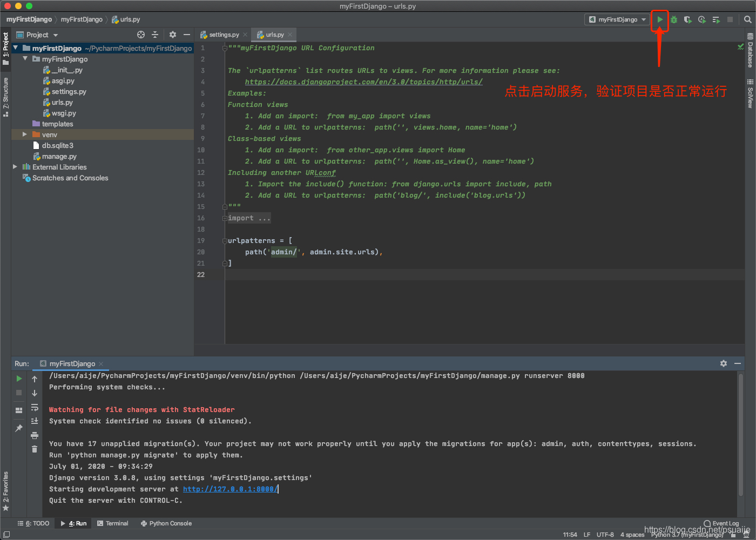
Task: Close the urls.py tab
Action: (290, 35)
